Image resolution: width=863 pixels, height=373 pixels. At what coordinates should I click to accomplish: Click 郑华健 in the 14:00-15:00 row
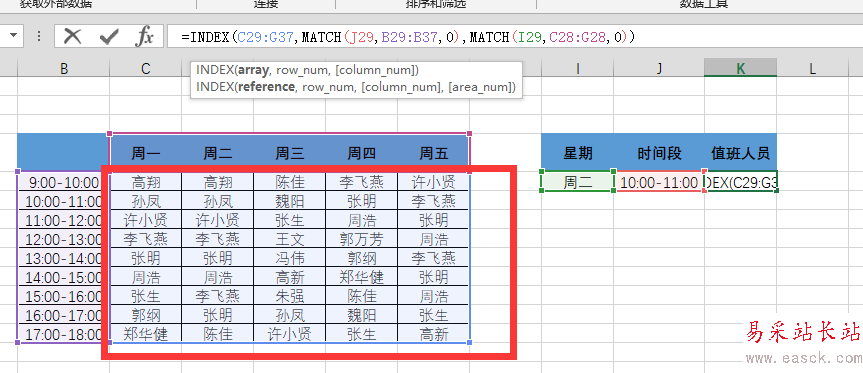pos(362,277)
